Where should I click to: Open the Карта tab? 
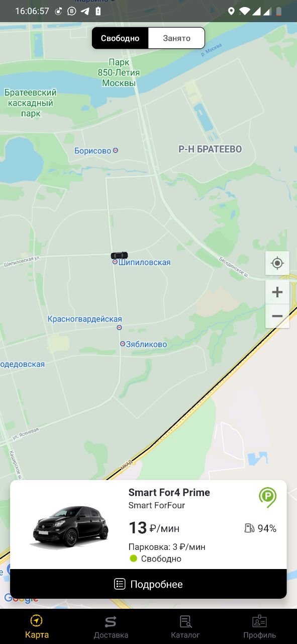coord(37,626)
